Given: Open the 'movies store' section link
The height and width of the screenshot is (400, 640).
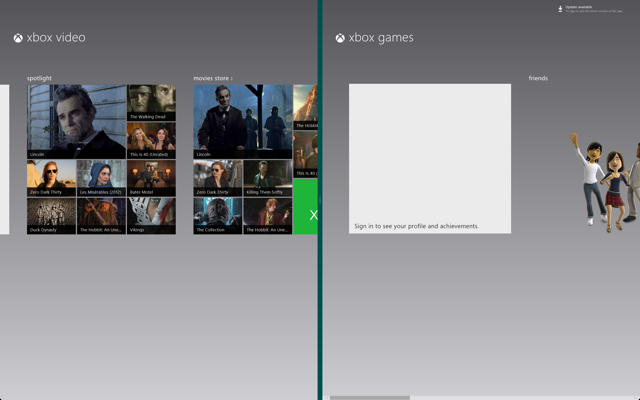Looking at the screenshot, I should point(213,78).
